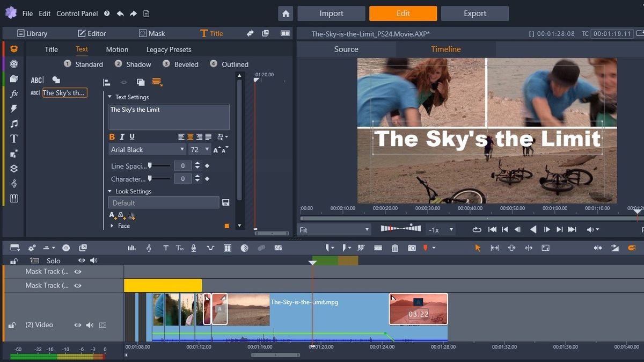Click the Export button

(x=474, y=13)
